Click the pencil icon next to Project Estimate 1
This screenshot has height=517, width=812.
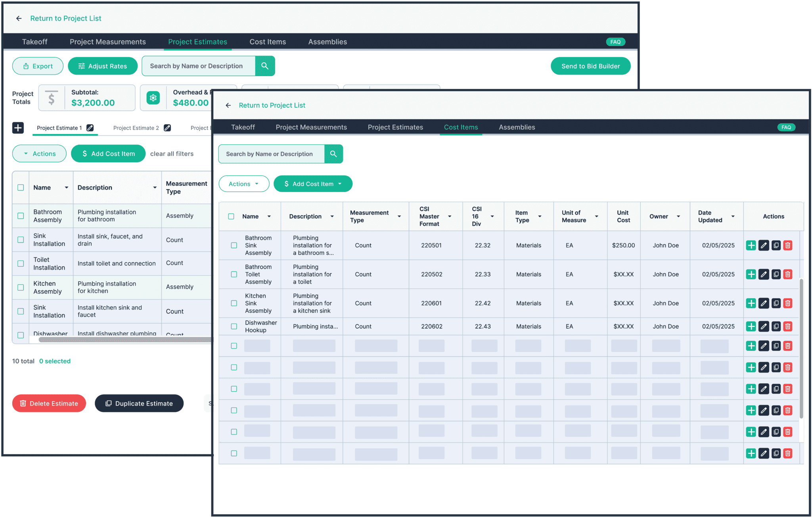click(90, 128)
